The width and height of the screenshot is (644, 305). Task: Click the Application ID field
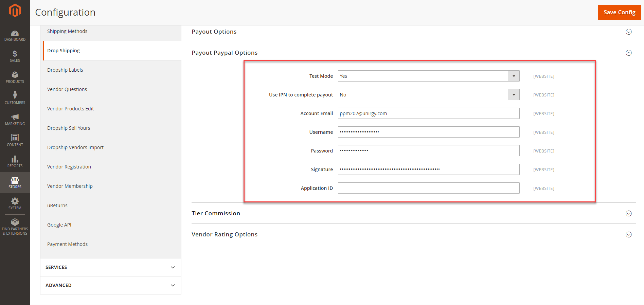pos(429,188)
